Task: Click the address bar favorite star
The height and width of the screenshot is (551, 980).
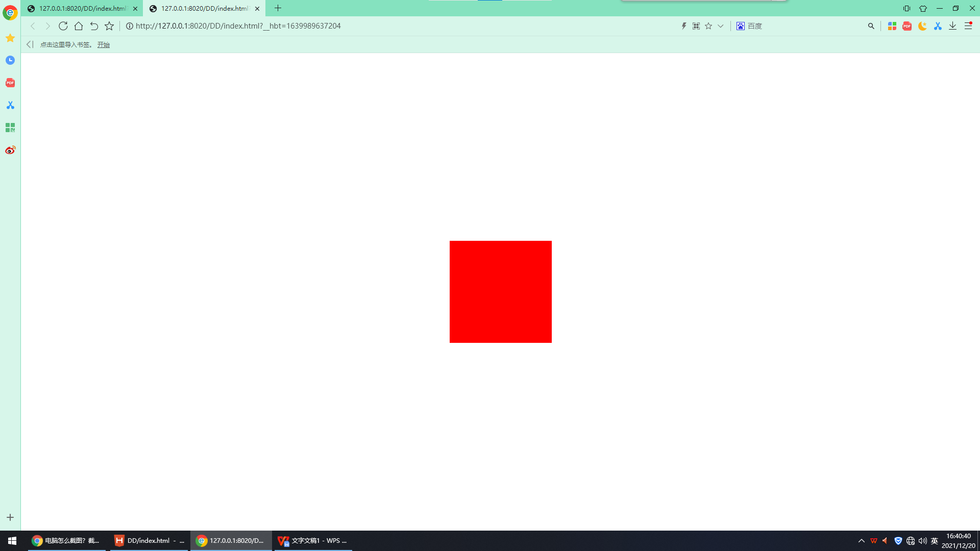Action: (708, 26)
